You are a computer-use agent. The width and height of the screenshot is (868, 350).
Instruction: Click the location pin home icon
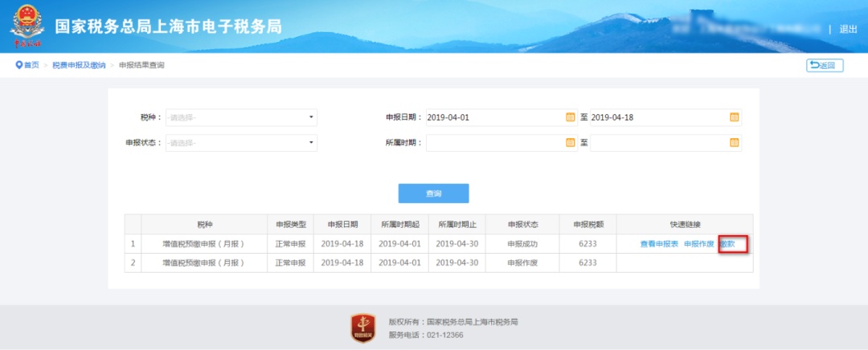[x=18, y=65]
